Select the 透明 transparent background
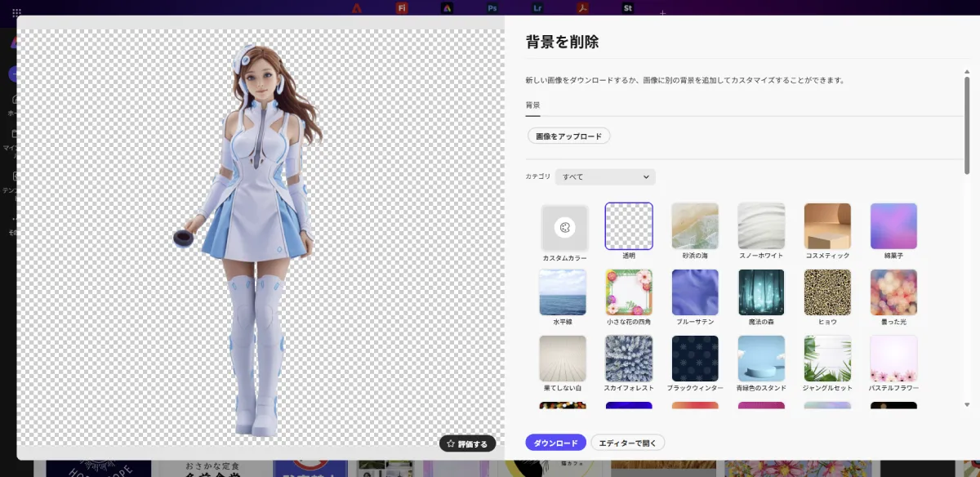This screenshot has height=477, width=980. (629, 226)
